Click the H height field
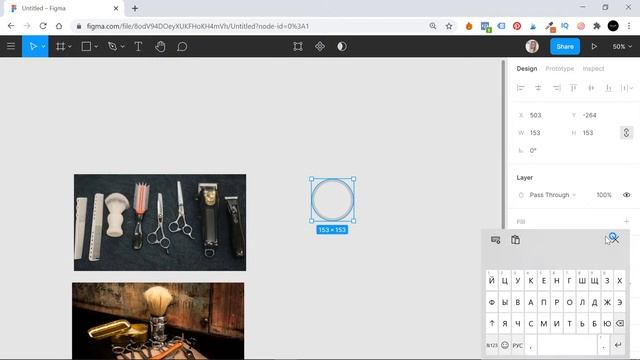 (594, 133)
